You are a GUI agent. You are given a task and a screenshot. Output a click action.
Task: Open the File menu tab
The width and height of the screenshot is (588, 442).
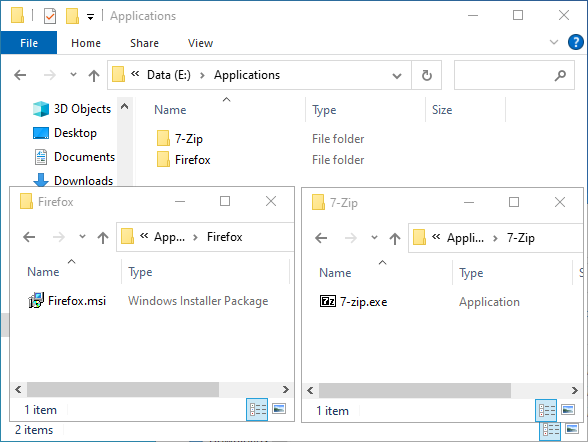[x=29, y=43]
